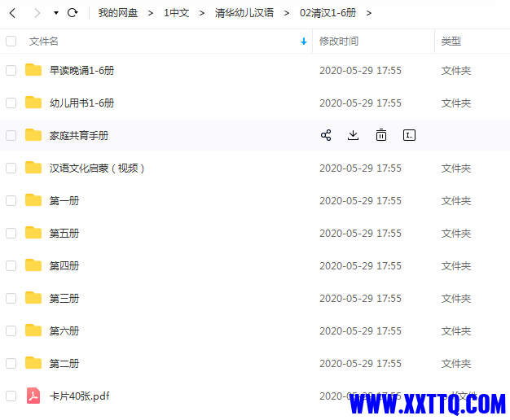Check the 第四册 checkbox
Image resolution: width=510 pixels, height=420 pixels.
11,265
